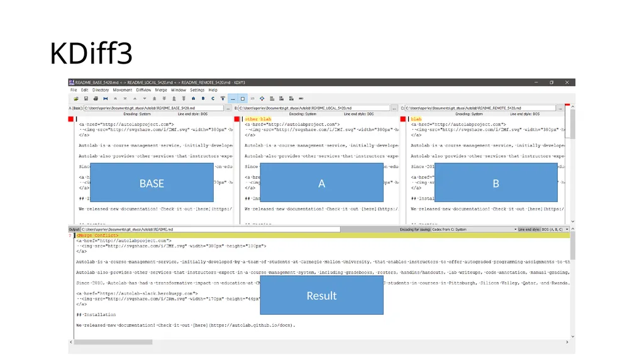Click the last window layout icon before the bar icon
The image size is (644, 362).
pyautogui.click(x=291, y=99)
